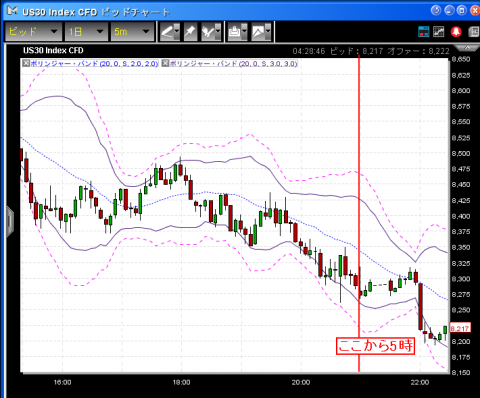This screenshot has width=480, height=398.
Task: Remove the Bollinger Band (20,0,S,2.0,2.0) indicator
Action: (x=26, y=63)
